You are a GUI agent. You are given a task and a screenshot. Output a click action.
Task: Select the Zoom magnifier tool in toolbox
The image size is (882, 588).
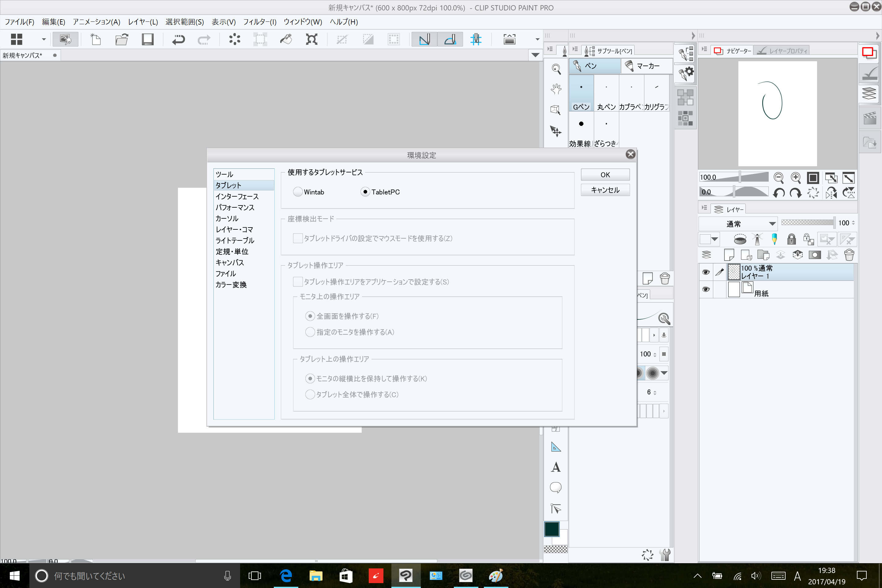(x=556, y=69)
